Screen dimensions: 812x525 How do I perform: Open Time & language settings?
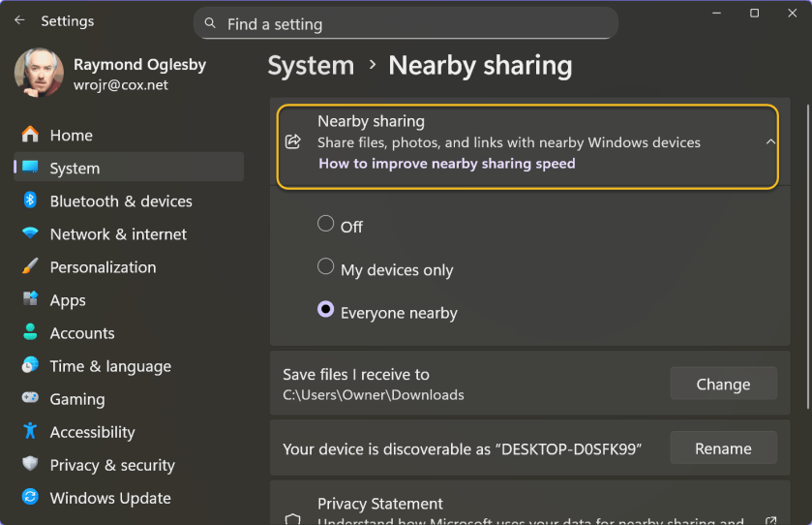pyautogui.click(x=109, y=366)
